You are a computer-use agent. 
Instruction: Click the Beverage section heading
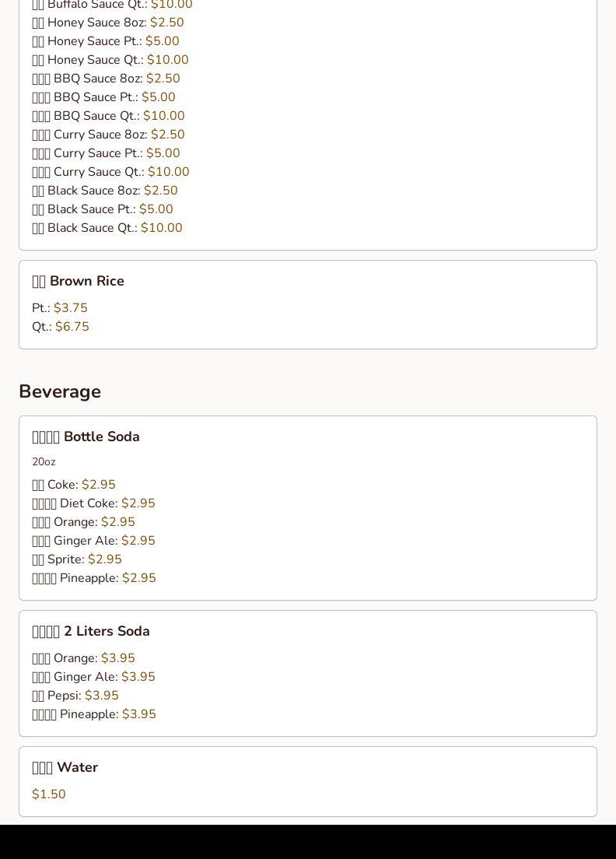(x=60, y=391)
